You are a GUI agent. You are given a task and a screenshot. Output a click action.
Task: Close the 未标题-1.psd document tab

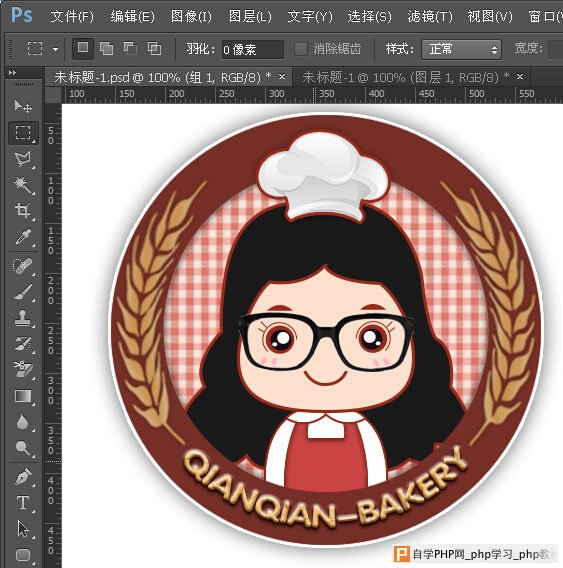282,76
